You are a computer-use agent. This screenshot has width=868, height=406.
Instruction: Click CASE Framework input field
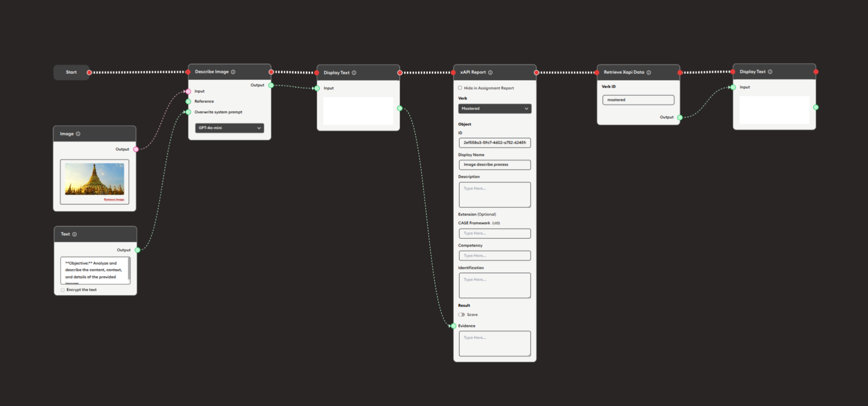tap(495, 233)
